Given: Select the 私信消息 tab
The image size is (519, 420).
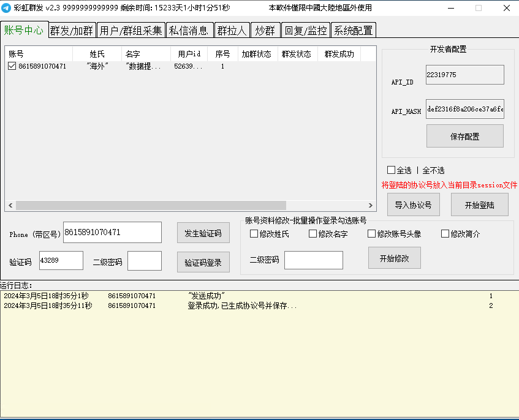Looking at the screenshot, I should point(189,31).
